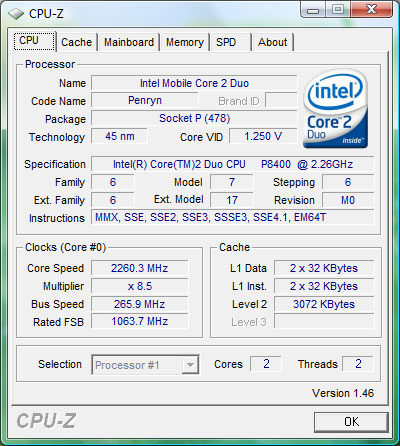Expand the Processor #1 selection dropdown
The image size is (400, 446).
tap(190, 365)
